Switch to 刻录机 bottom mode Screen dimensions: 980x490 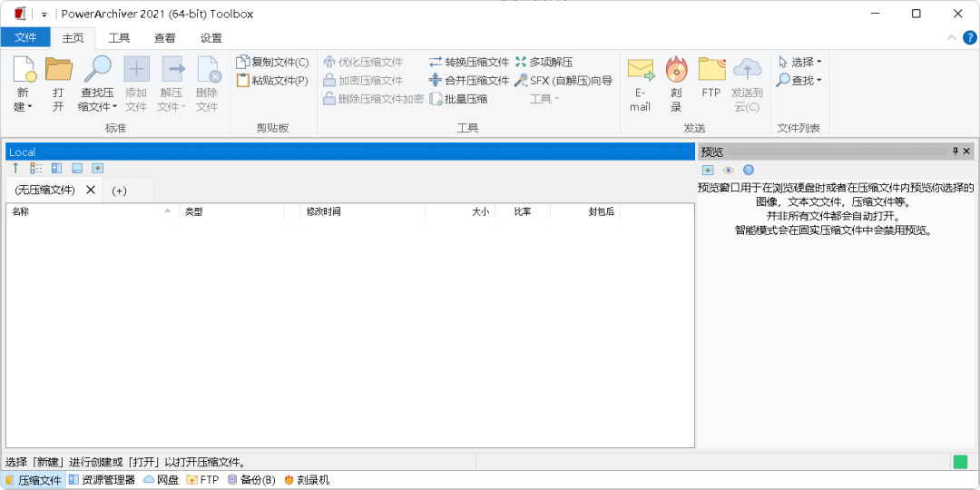307,480
